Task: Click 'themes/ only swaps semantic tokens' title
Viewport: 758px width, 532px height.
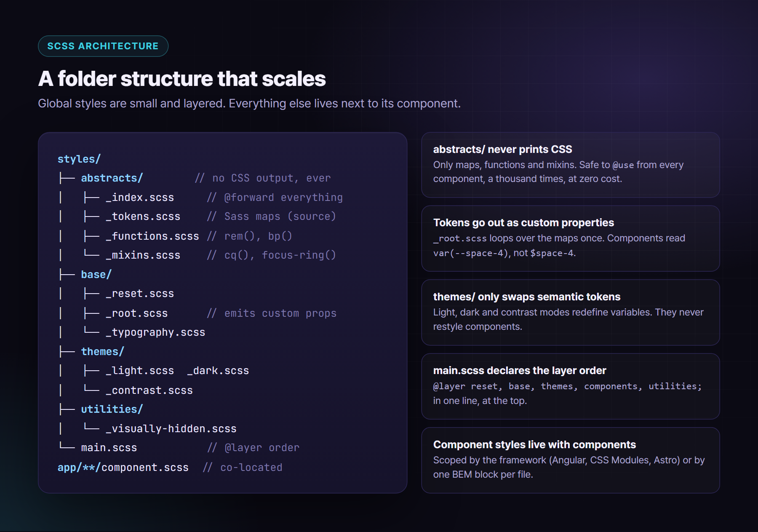Action: pyautogui.click(x=527, y=297)
